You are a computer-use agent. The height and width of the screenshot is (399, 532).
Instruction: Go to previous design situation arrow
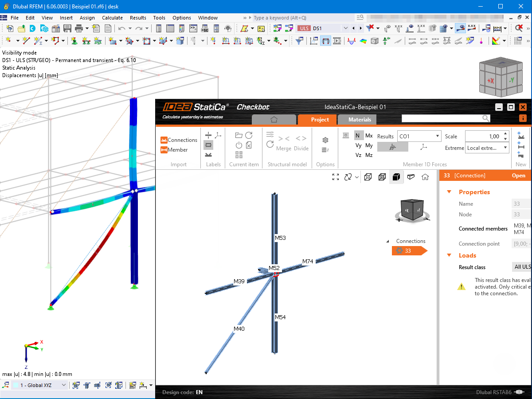pyautogui.click(x=353, y=28)
